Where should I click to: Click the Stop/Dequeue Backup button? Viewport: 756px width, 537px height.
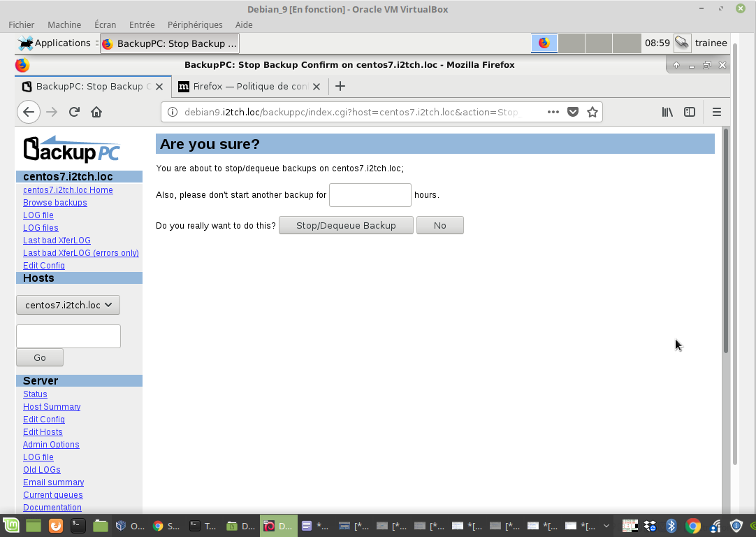point(346,225)
